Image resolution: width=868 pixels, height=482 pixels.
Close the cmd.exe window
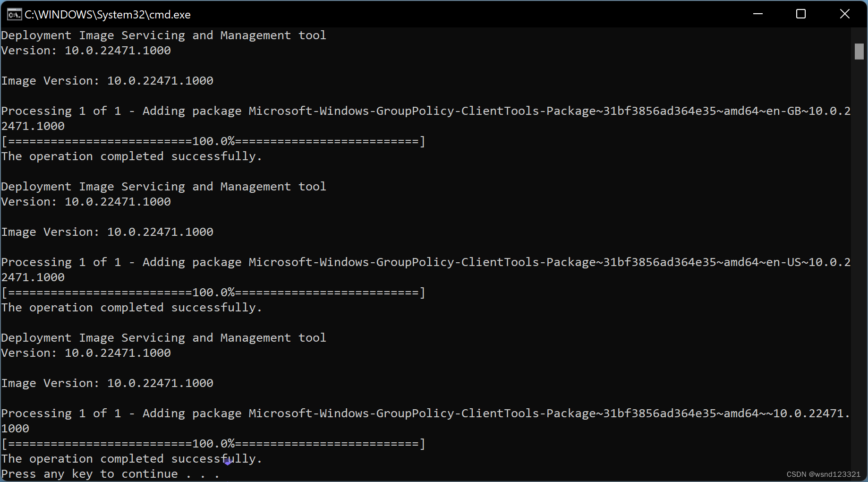(845, 14)
